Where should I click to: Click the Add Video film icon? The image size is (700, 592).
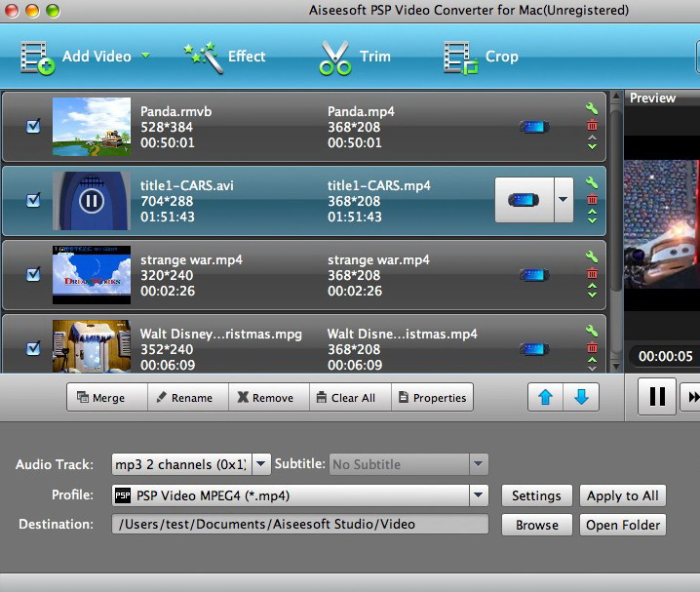37,58
